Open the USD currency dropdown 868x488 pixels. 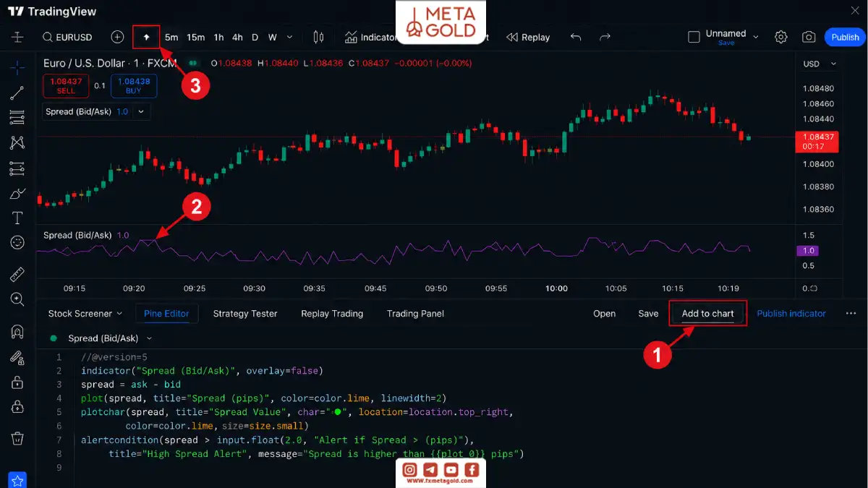[819, 64]
